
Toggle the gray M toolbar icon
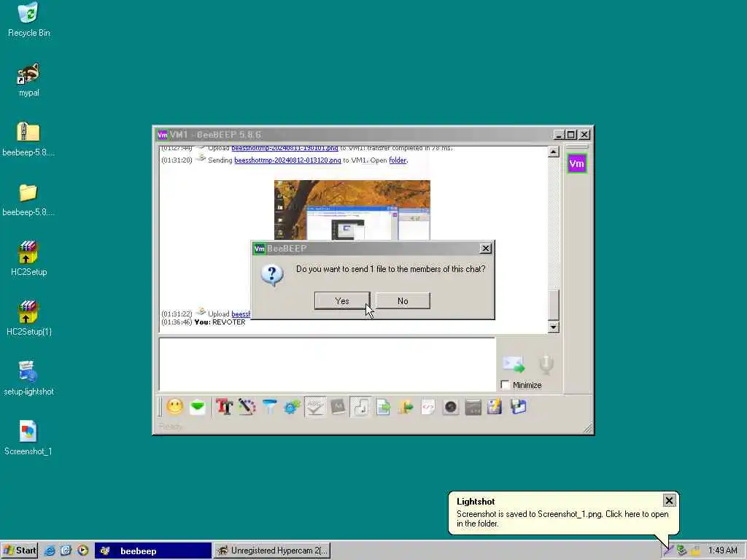coord(338,407)
